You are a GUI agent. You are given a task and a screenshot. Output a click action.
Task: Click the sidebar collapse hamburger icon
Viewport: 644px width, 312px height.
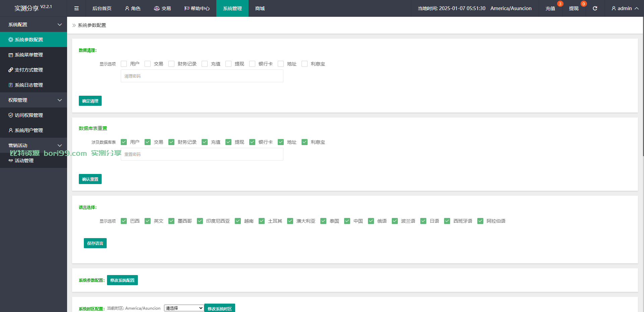click(x=76, y=8)
